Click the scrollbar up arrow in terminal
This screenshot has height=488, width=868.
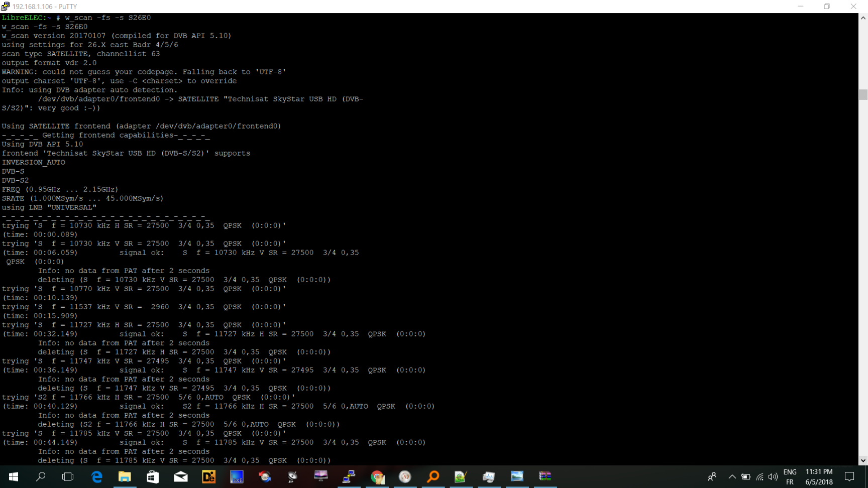click(x=863, y=18)
